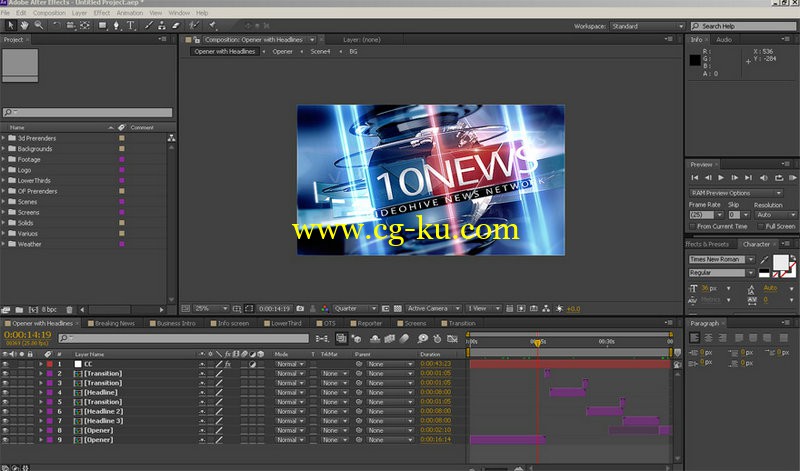Enable draft 3D in timeline
This screenshot has height=471, width=800.
357,338
